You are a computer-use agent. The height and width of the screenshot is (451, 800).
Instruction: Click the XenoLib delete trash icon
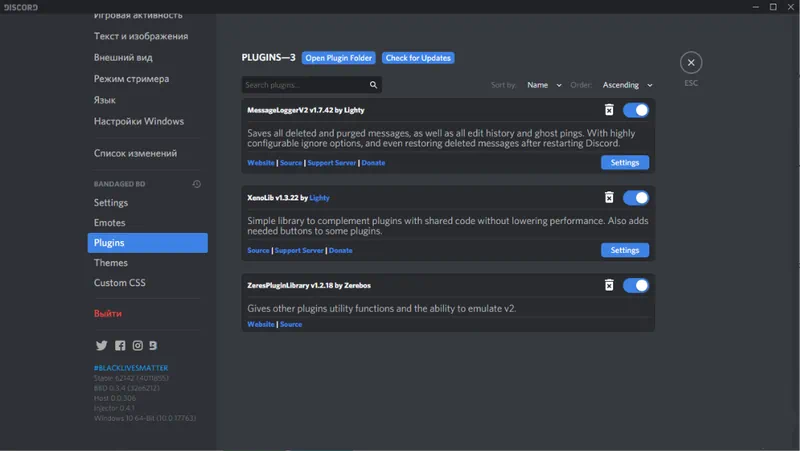click(x=608, y=198)
